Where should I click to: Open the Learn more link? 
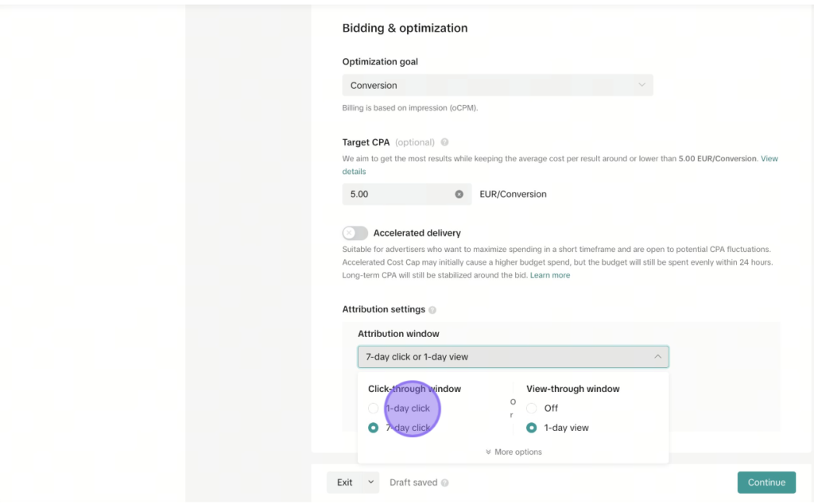[550, 276]
